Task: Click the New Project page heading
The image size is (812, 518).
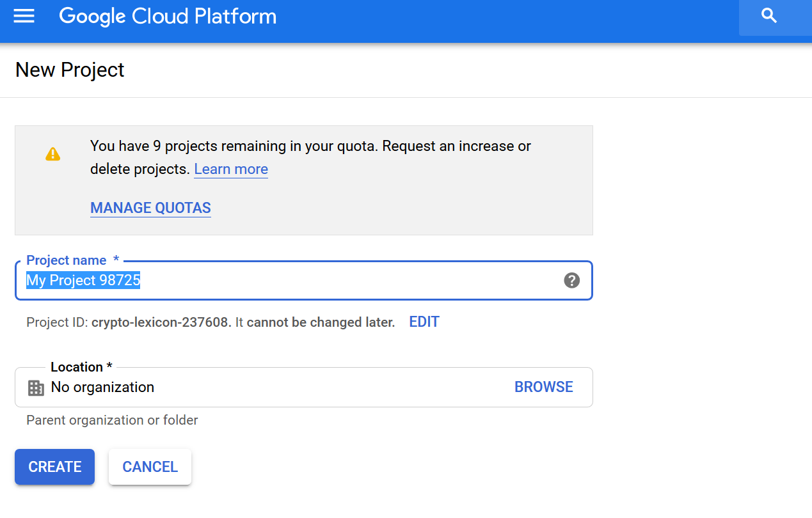Action: point(70,70)
